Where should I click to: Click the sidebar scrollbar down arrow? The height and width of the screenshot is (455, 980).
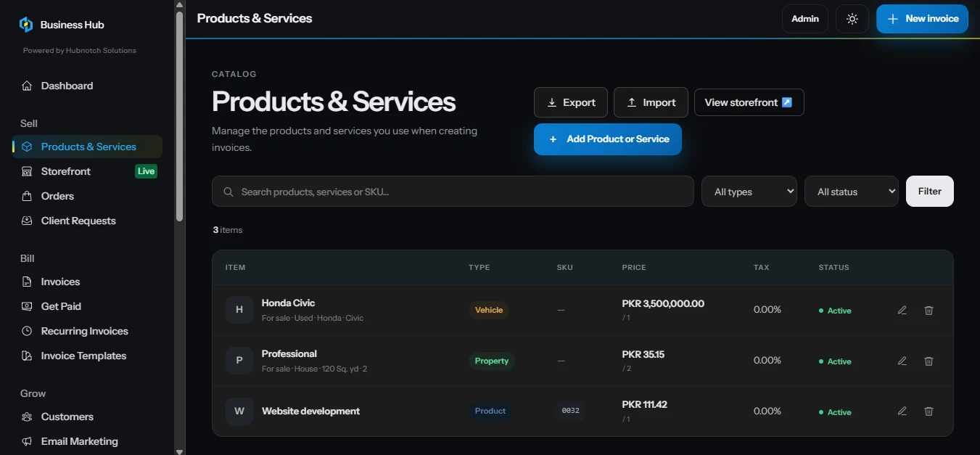179,451
